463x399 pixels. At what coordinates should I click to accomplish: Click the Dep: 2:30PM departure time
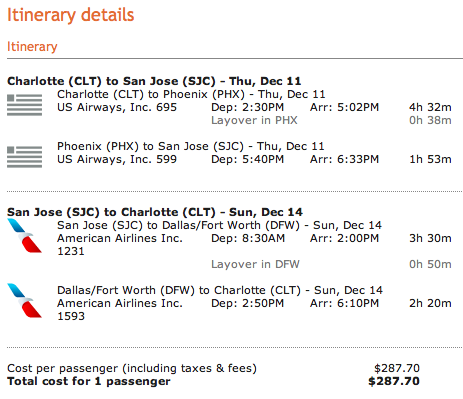[x=248, y=107]
